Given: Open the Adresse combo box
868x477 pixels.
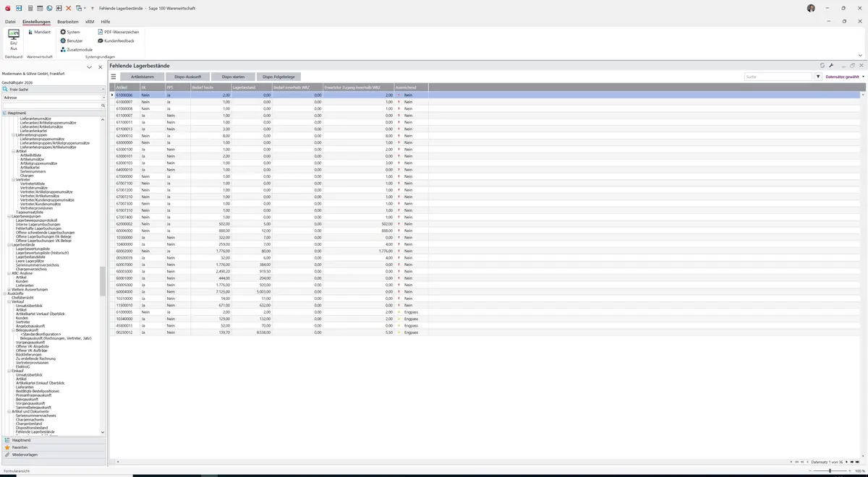Looking at the screenshot, I should pos(54,98).
